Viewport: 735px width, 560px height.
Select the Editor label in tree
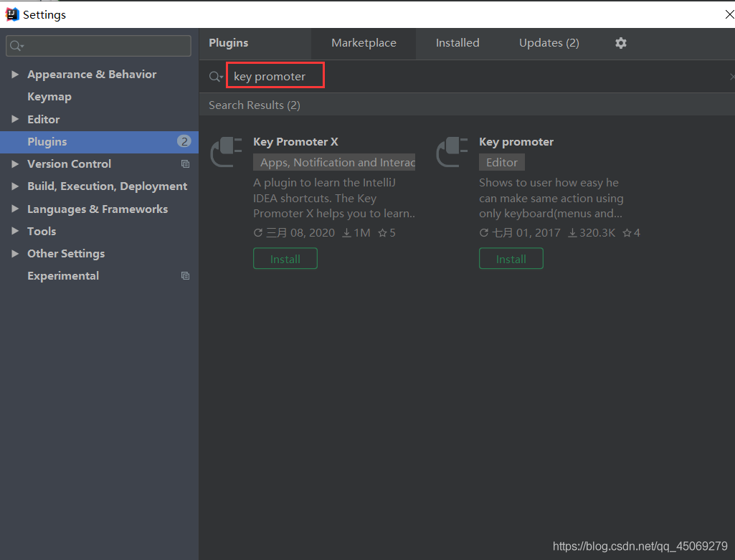[44, 120]
